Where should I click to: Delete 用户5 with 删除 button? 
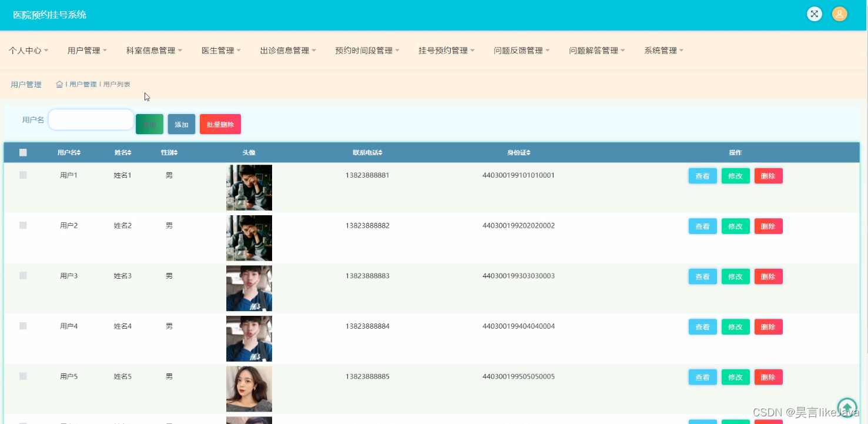pos(769,377)
